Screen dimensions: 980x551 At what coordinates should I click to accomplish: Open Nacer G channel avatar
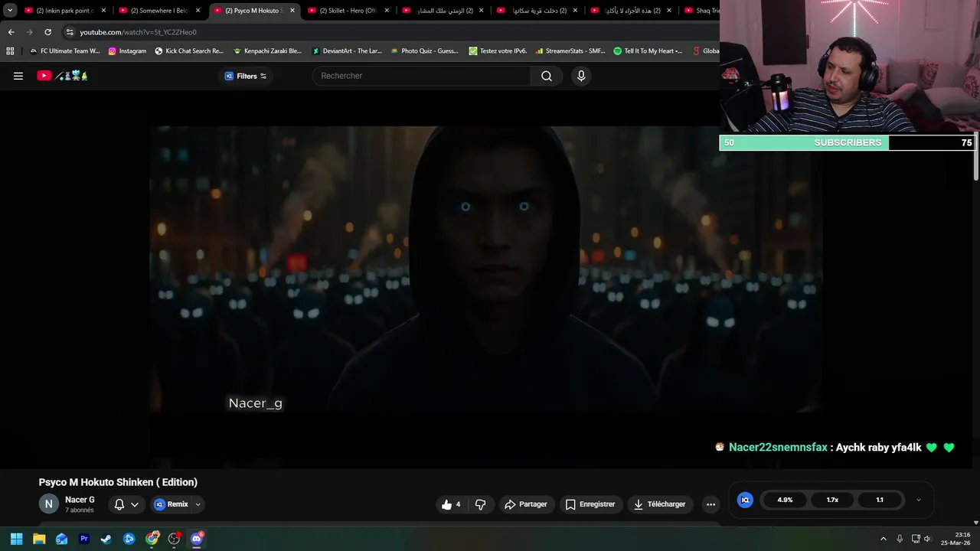pos(48,504)
